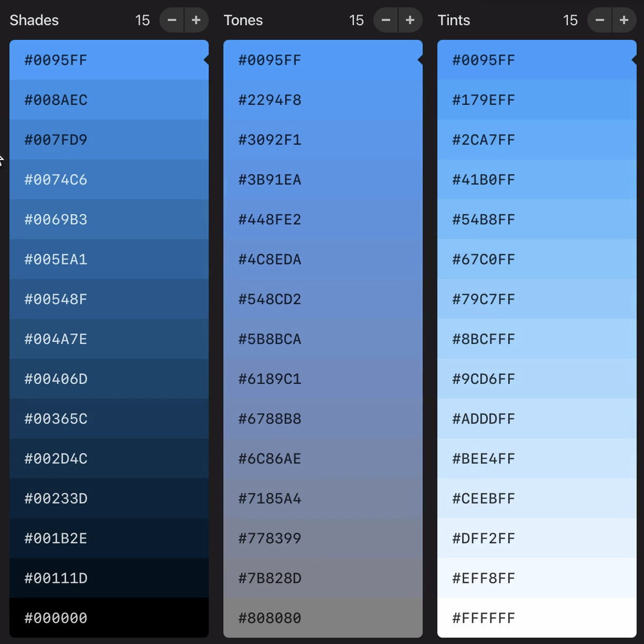
Task: Select tint swatch #41B0FF
Action: tap(537, 179)
